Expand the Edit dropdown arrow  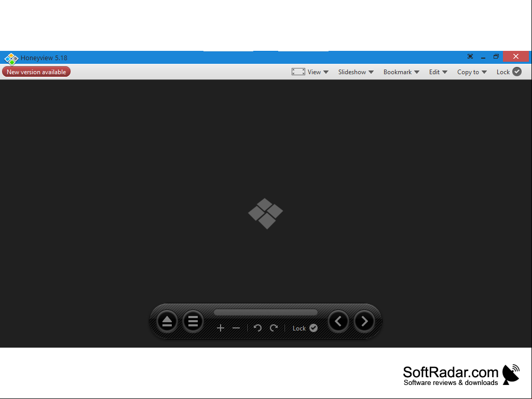click(x=445, y=72)
